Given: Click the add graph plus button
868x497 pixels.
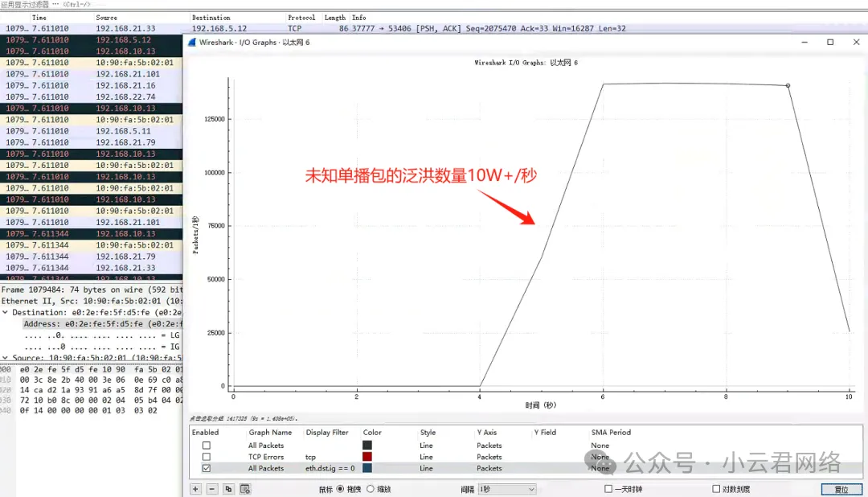Looking at the screenshot, I should pos(195,489).
